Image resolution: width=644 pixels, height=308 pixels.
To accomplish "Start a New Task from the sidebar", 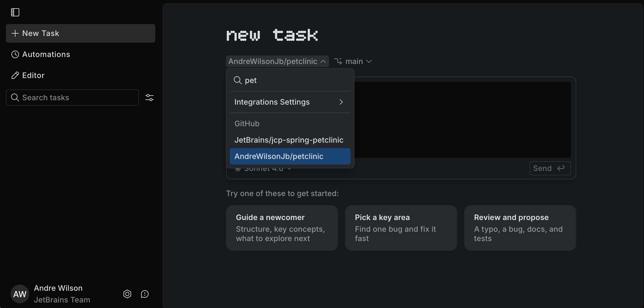I will pyautogui.click(x=81, y=33).
